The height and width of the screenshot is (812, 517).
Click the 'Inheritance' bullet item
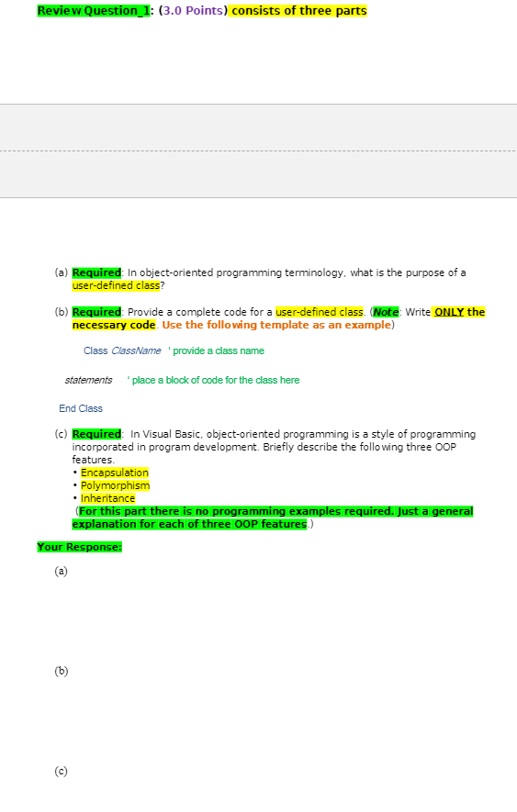[107, 498]
